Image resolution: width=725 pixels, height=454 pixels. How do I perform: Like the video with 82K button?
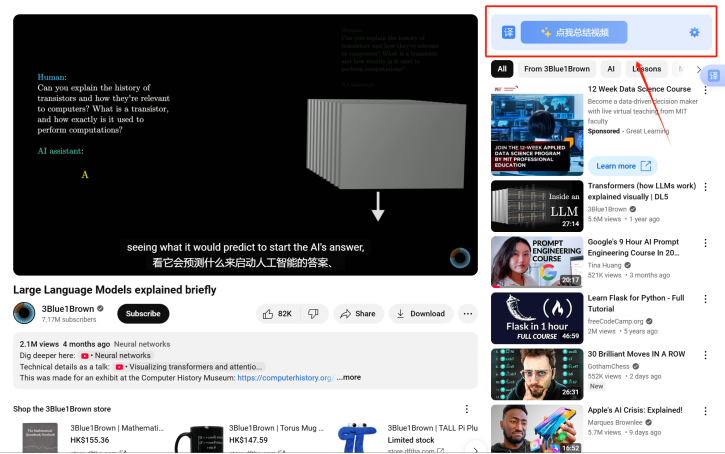point(278,313)
